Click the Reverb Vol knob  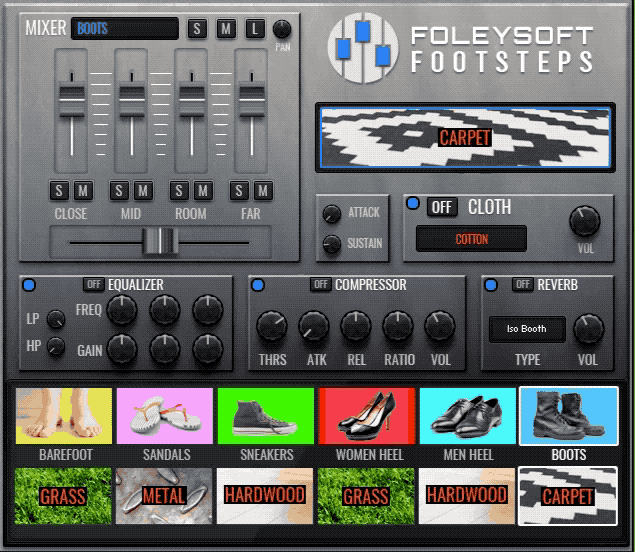pyautogui.click(x=589, y=329)
